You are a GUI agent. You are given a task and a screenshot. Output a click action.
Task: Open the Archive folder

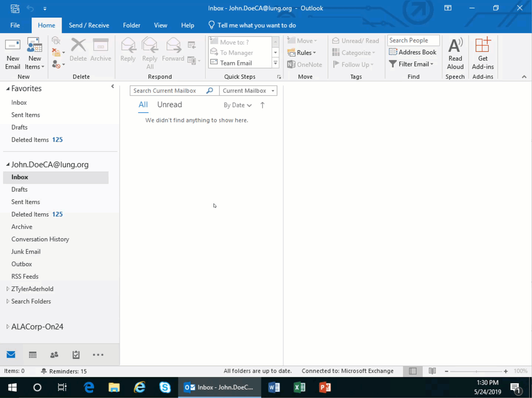(x=22, y=227)
